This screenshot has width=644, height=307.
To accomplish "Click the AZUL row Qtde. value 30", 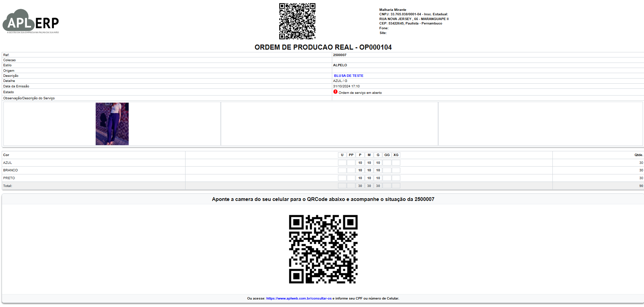I will click(641, 163).
